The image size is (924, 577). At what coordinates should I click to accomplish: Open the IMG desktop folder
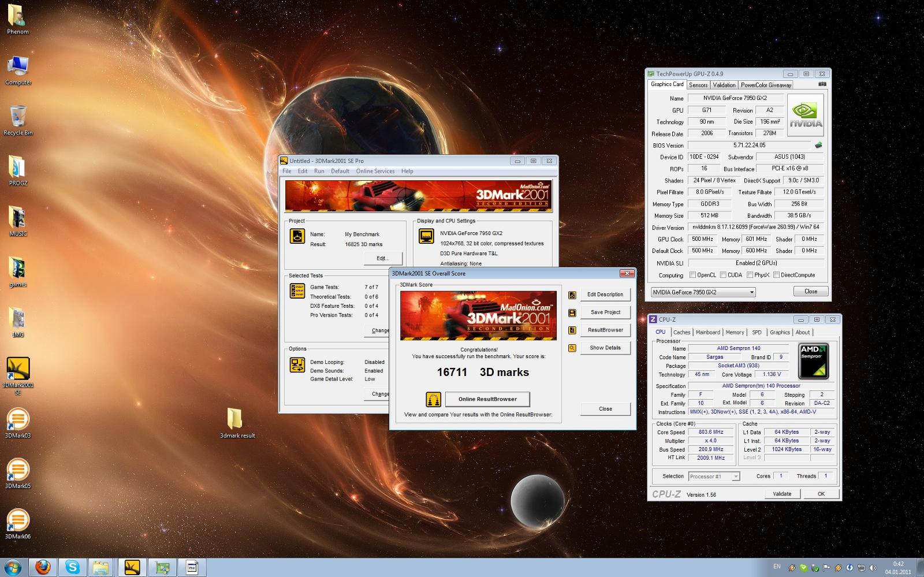click(x=18, y=322)
